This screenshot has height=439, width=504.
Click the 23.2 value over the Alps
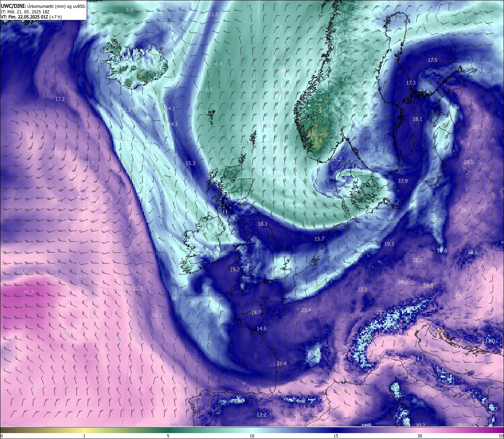(x=381, y=313)
